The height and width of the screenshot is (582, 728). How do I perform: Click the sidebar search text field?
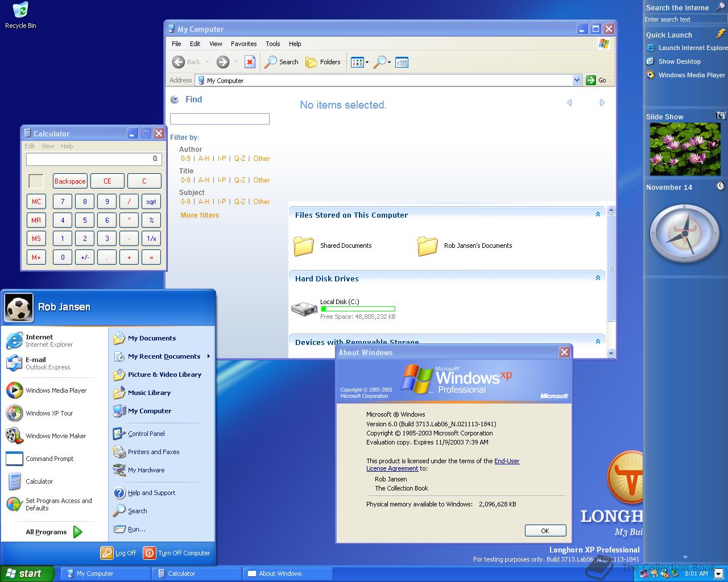point(685,19)
